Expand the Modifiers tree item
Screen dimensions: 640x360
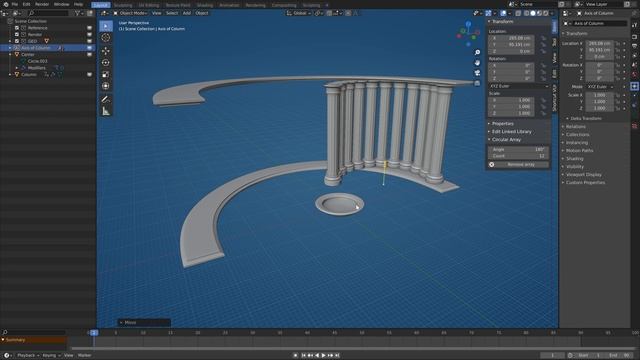point(17,68)
